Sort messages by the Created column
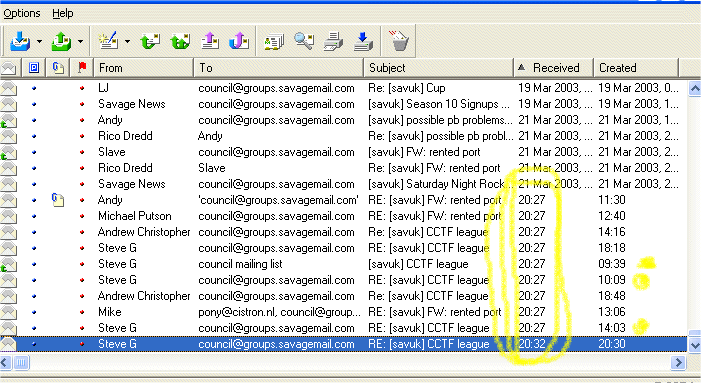701x383 pixels. tap(636, 68)
